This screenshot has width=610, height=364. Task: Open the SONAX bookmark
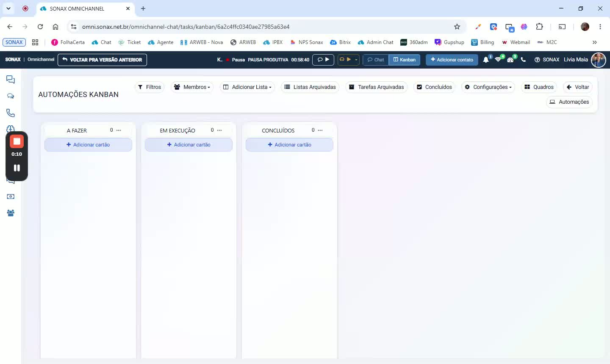pos(14,42)
